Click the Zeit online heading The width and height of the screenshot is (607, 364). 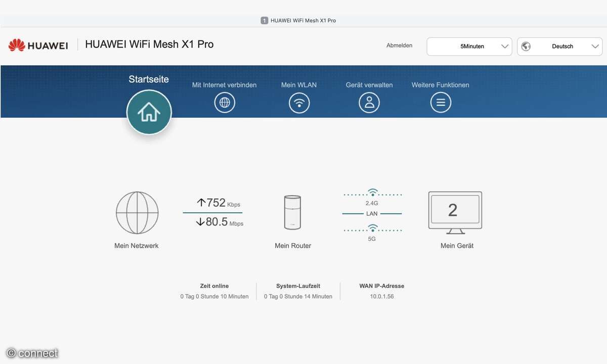214,286
